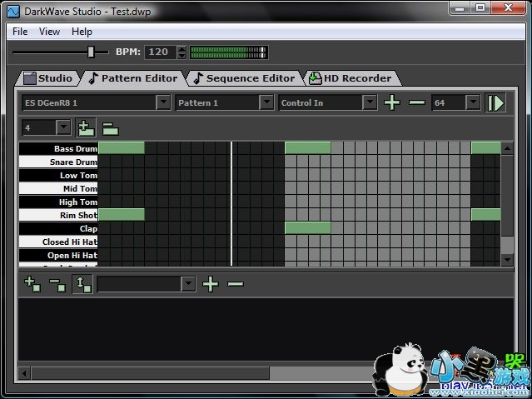Click the bottom horizontal scrollbar thumb
Image resolution: width=532 pixels, height=399 pixels.
pyautogui.click(x=151, y=373)
